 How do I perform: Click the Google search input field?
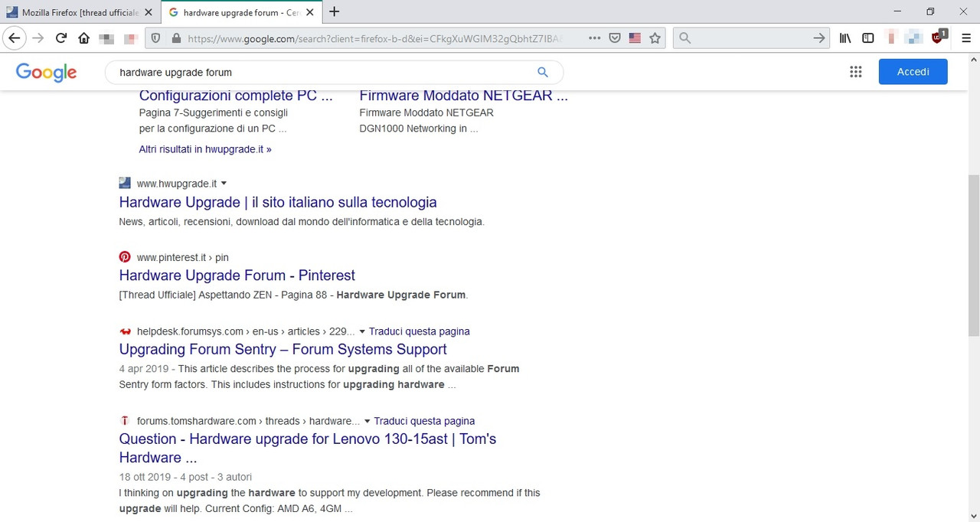point(322,72)
